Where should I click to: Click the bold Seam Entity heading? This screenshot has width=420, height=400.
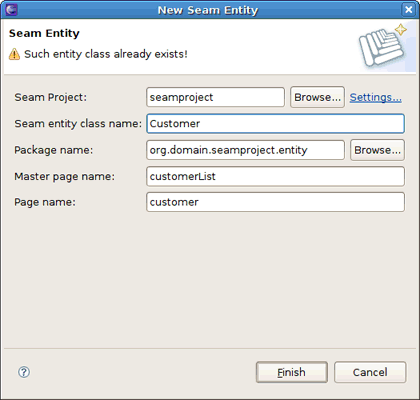(x=44, y=33)
